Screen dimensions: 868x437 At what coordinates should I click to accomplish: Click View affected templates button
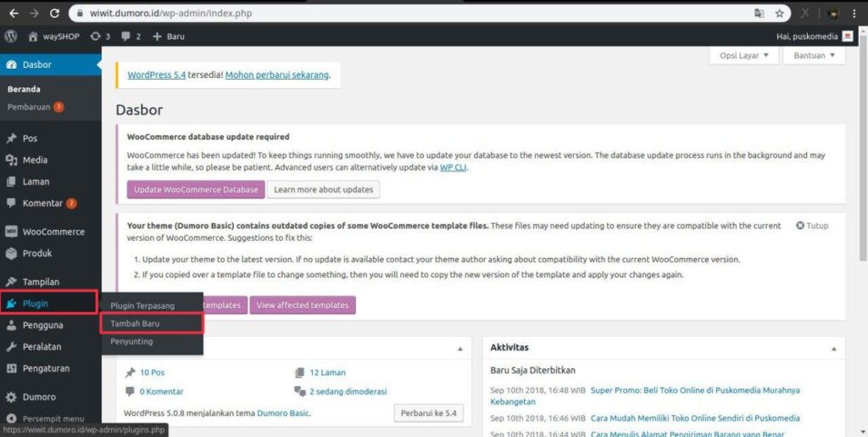303,305
